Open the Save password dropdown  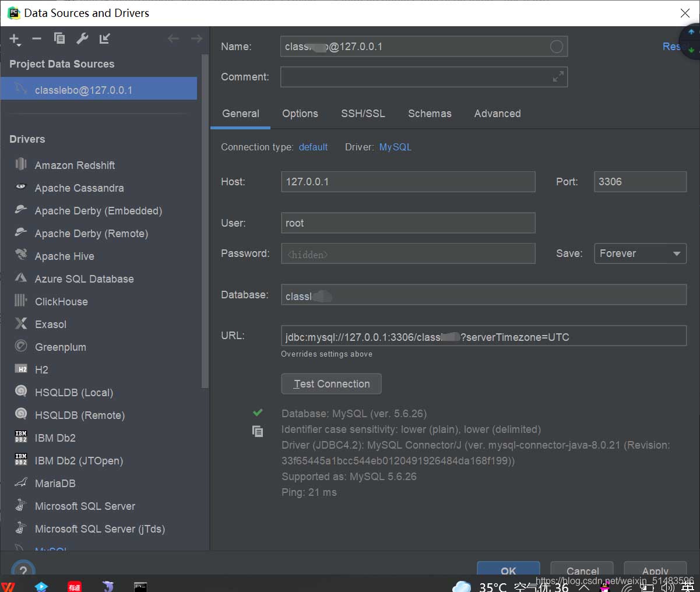pyautogui.click(x=640, y=253)
